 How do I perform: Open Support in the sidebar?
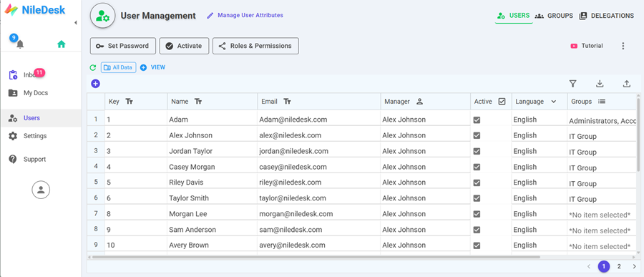27,159
